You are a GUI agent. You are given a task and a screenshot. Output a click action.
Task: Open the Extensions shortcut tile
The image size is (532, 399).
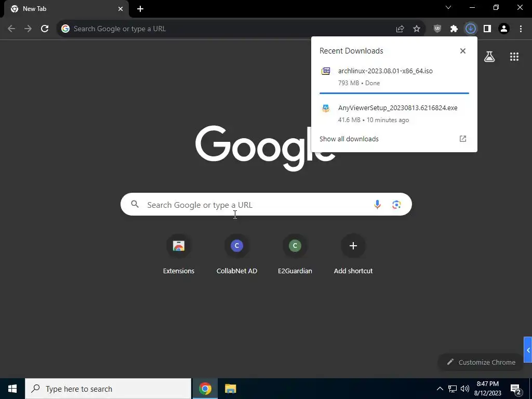pos(179,254)
